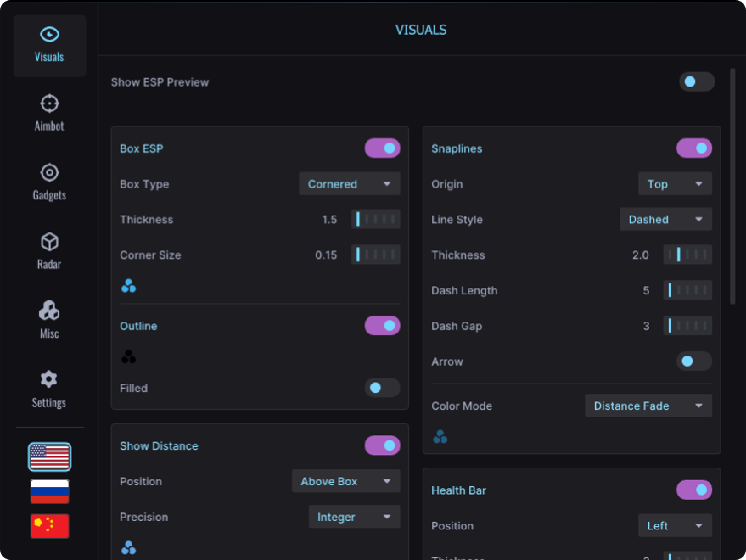The width and height of the screenshot is (746, 560).
Task: Click the Show Distance section title
Action: coord(159,445)
